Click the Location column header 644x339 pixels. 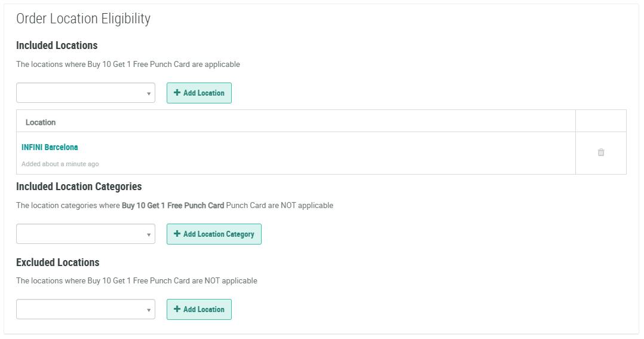[41, 122]
